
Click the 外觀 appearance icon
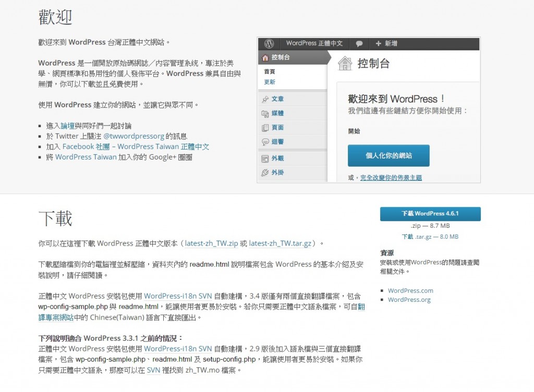[265, 158]
